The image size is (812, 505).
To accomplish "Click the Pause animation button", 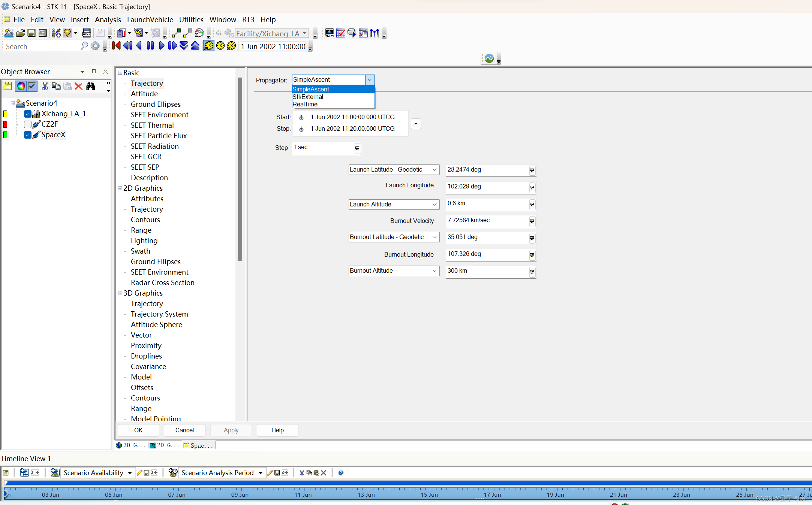I will [x=150, y=46].
